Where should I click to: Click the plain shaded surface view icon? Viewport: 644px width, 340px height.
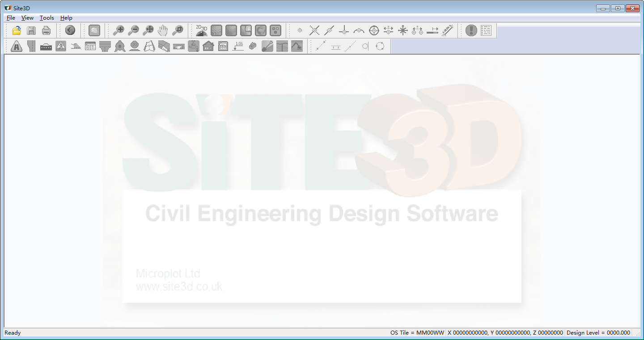click(231, 30)
